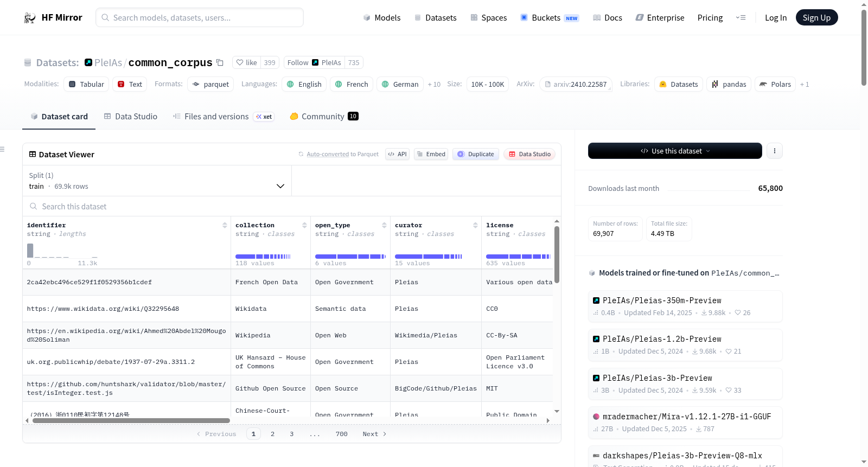Image resolution: width=868 pixels, height=467 pixels.
Task: Go to Datasets in top navigation
Action: pyautogui.click(x=436, y=18)
